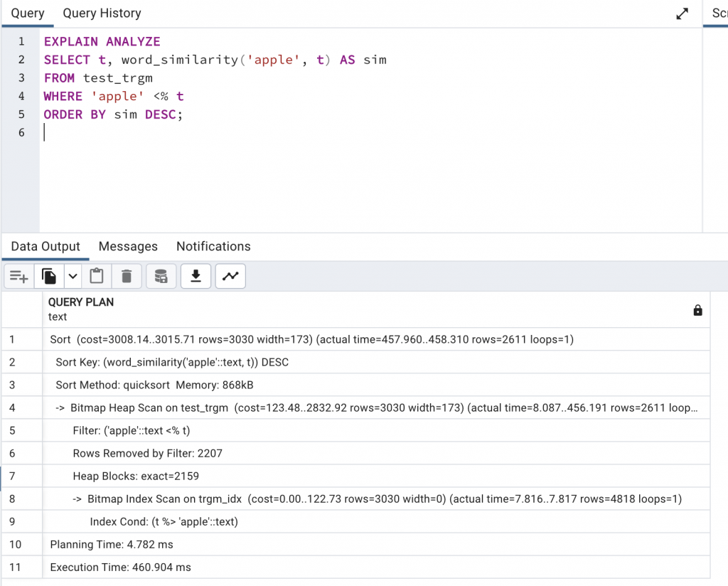Open the Messages tab

coord(128,246)
